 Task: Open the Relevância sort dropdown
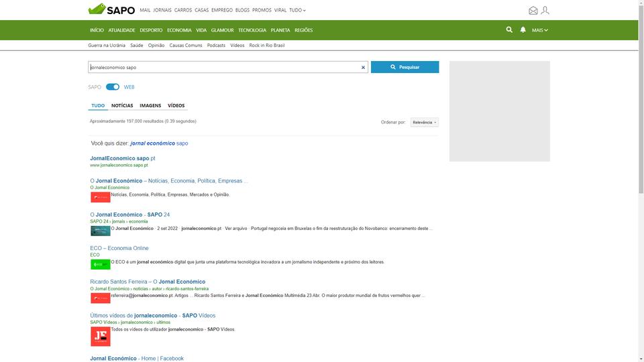click(424, 122)
